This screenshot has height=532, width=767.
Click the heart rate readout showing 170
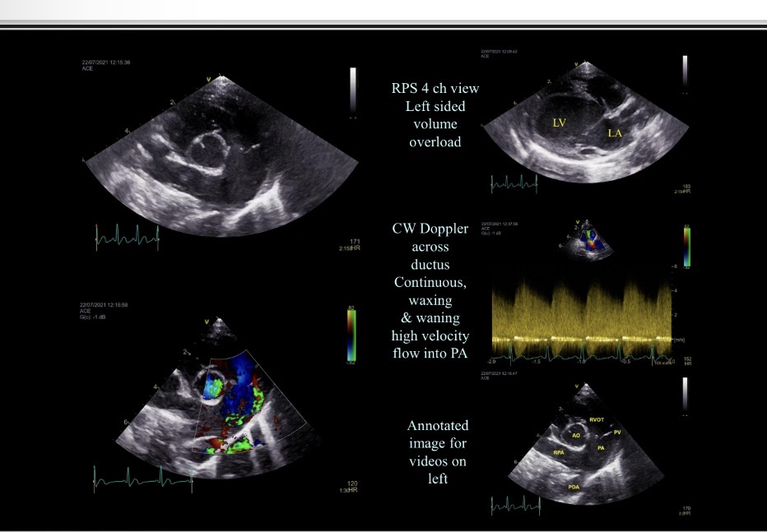[x=686, y=508]
